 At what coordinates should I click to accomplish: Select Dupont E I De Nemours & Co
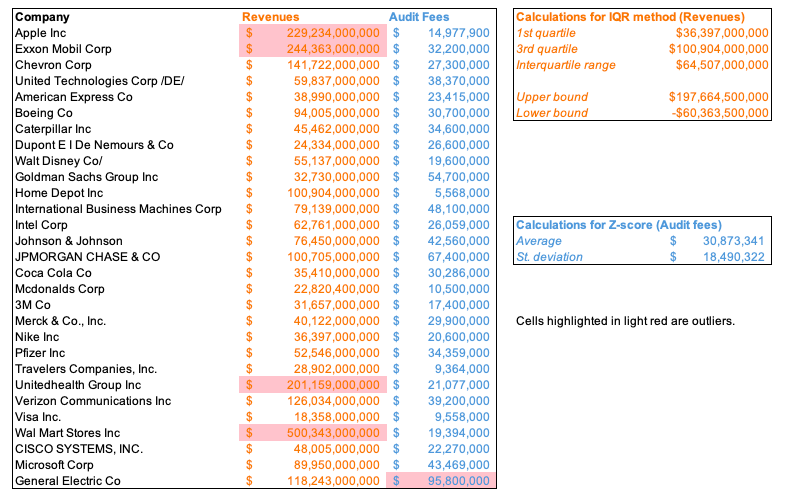pyautogui.click(x=94, y=145)
